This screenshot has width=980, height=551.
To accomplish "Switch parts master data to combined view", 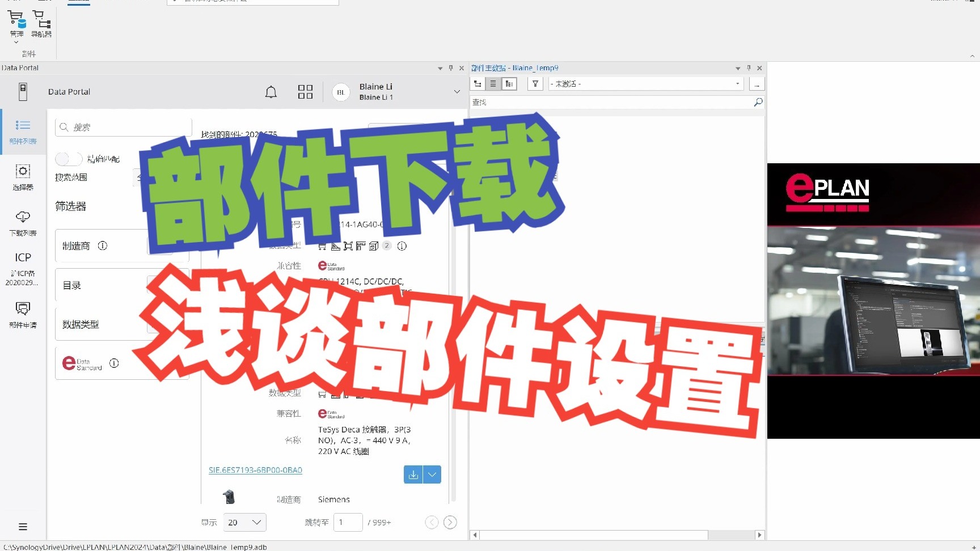I will pyautogui.click(x=509, y=84).
